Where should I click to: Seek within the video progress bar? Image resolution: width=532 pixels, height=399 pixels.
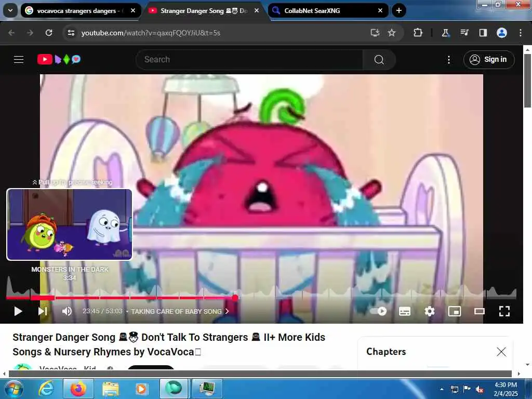tap(261, 298)
